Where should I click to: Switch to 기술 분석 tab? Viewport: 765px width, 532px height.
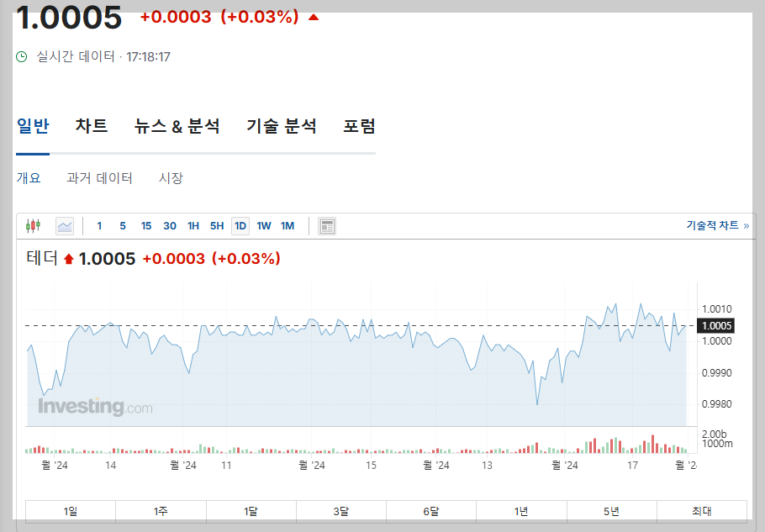[282, 126]
